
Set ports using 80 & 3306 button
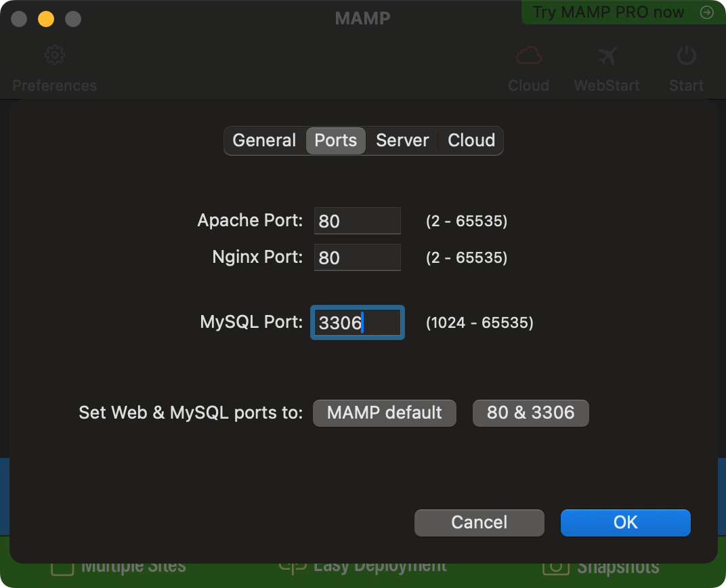point(530,413)
